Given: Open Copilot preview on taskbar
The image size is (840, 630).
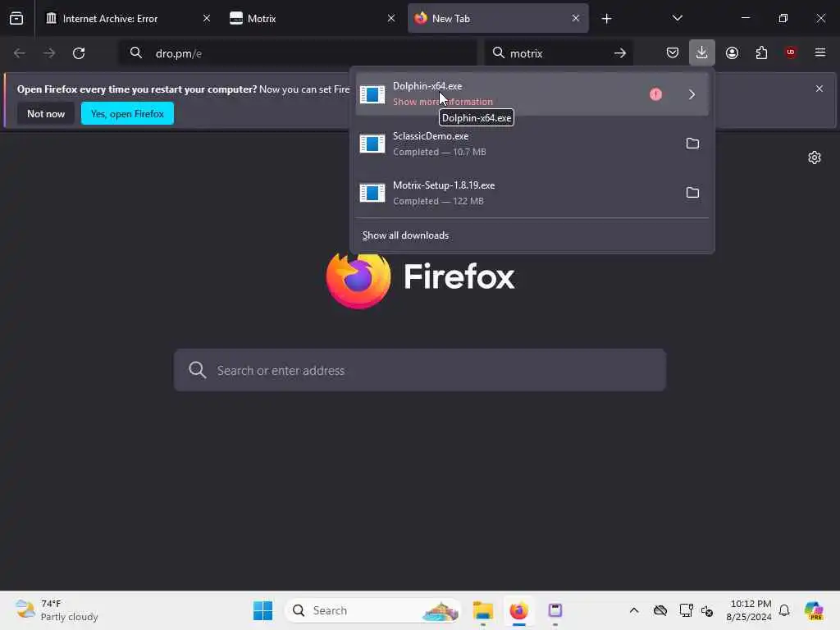Looking at the screenshot, I should (x=814, y=610).
